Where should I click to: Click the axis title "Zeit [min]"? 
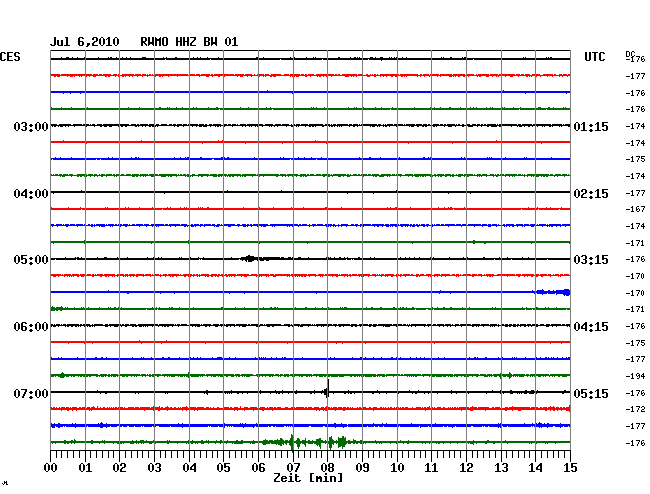pos(308,478)
